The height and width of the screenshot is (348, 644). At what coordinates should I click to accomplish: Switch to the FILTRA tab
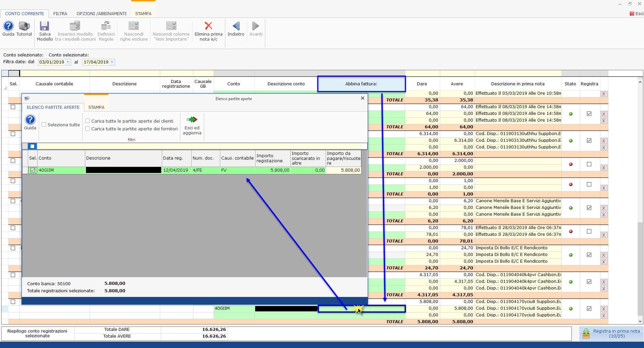[x=60, y=14]
